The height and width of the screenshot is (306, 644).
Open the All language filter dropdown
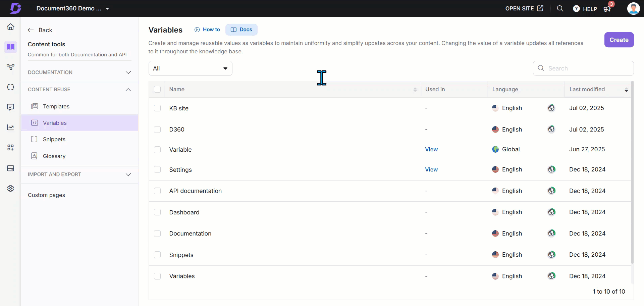(x=190, y=68)
